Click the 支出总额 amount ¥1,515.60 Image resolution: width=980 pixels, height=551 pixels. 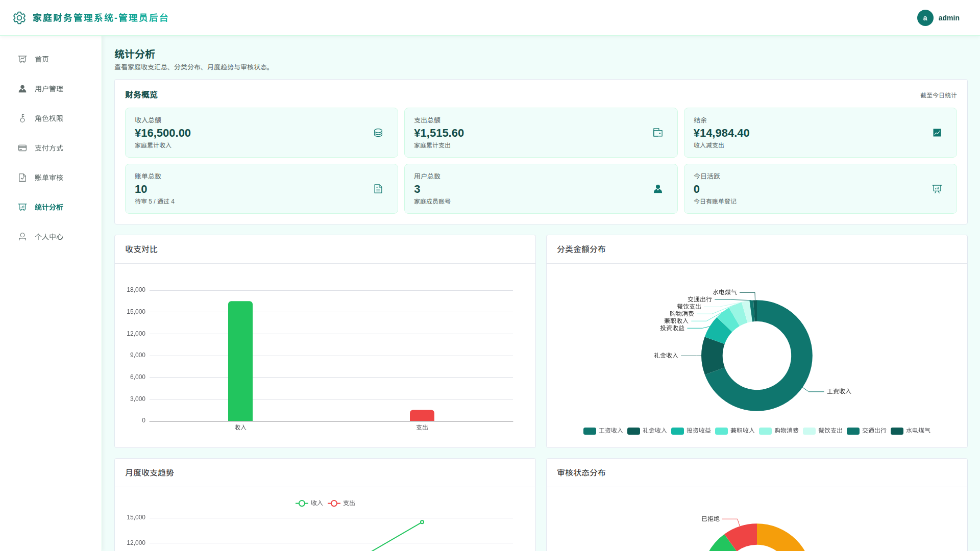(439, 133)
